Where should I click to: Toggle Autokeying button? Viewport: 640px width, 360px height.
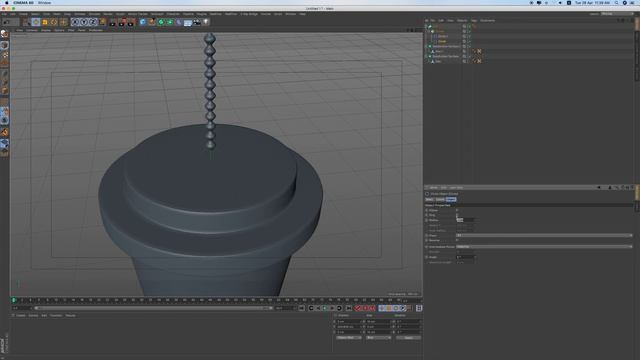click(x=365, y=308)
